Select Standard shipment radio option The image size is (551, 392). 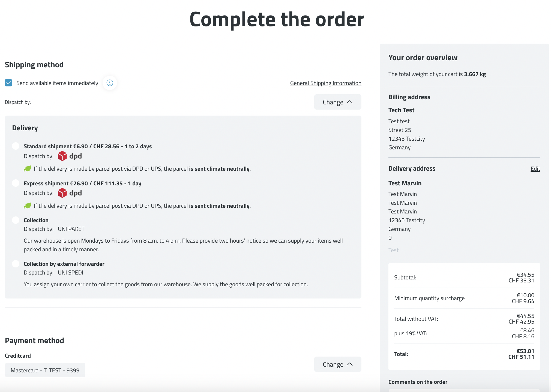pyautogui.click(x=16, y=146)
